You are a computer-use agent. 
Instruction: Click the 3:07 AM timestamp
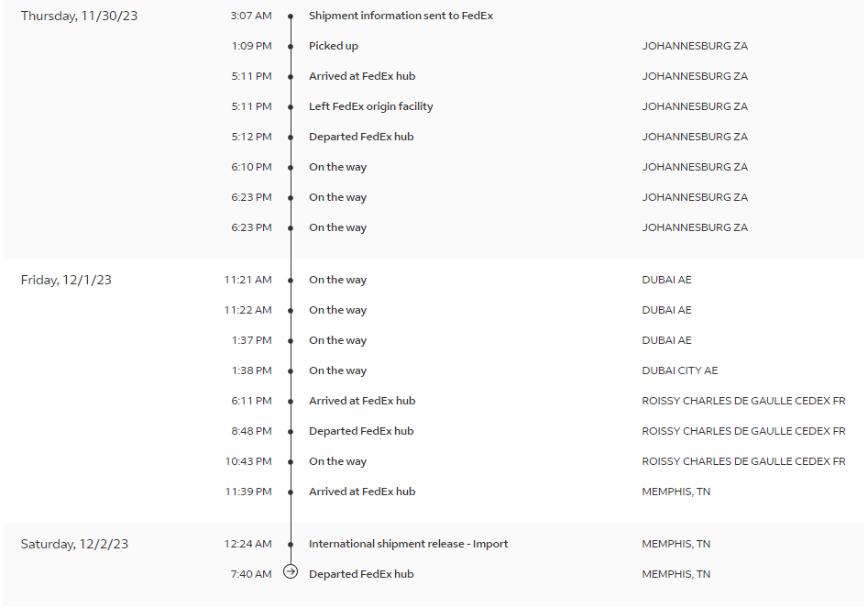251,17
